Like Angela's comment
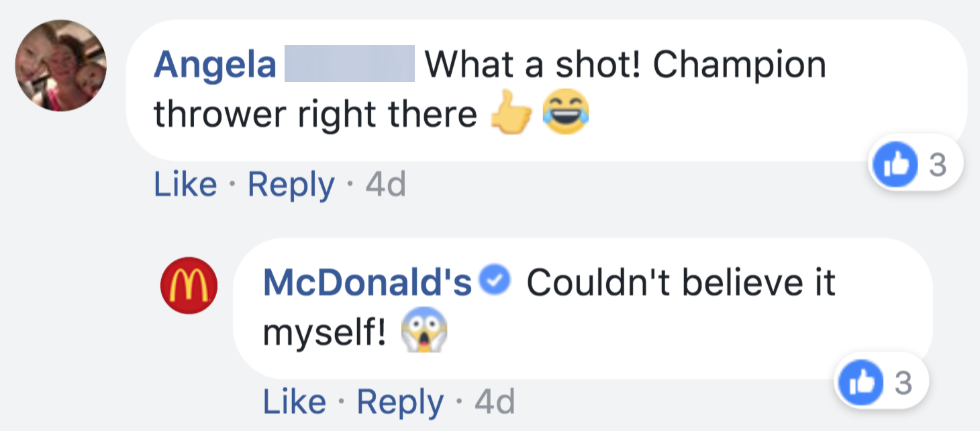This screenshot has height=431, width=980. 185,185
